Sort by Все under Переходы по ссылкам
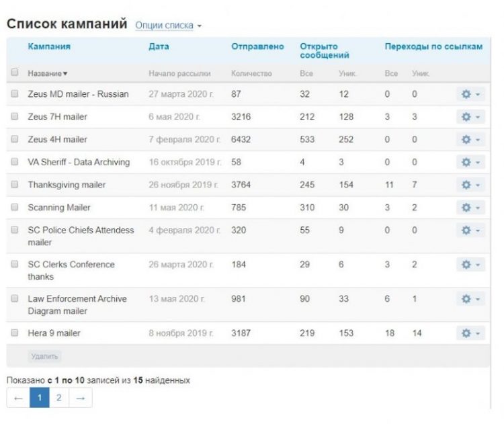The height and width of the screenshot is (424, 504). coord(391,74)
